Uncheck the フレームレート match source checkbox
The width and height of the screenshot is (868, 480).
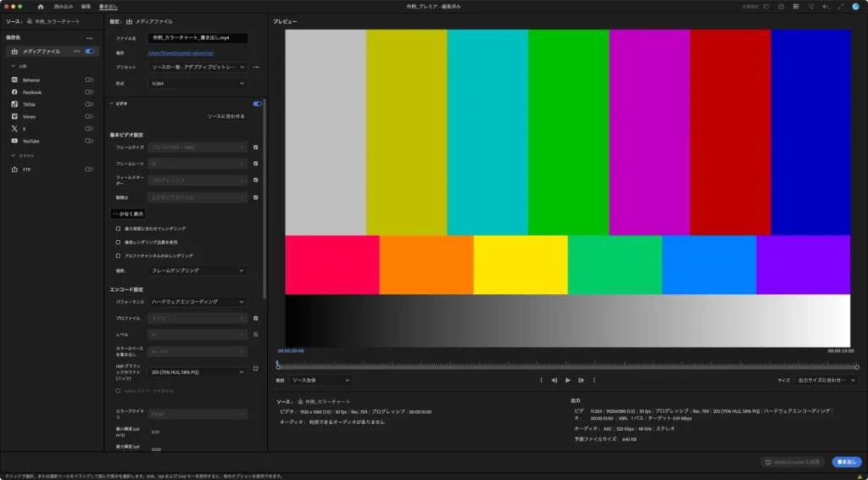(x=256, y=164)
